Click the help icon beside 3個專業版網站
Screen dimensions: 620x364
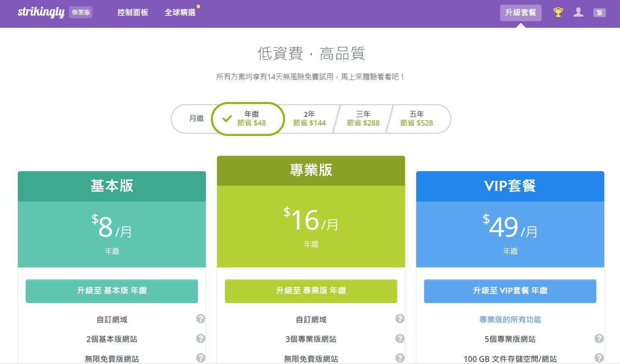(400, 339)
